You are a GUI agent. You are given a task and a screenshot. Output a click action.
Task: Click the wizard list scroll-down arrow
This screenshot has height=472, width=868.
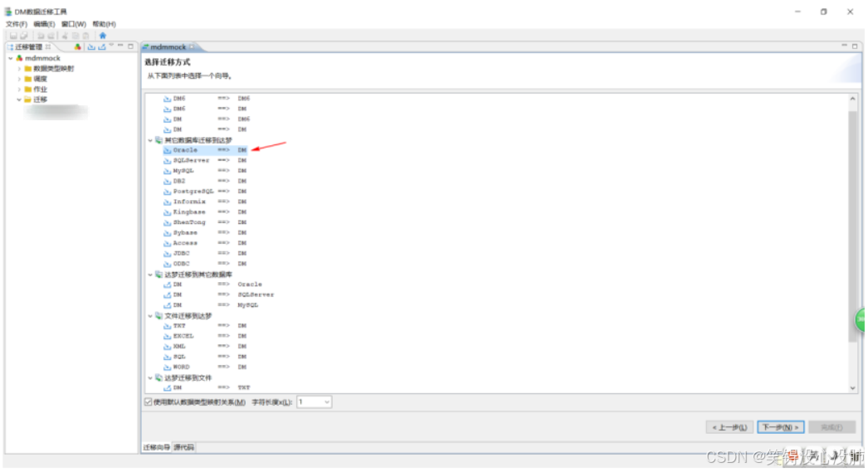[852, 389]
